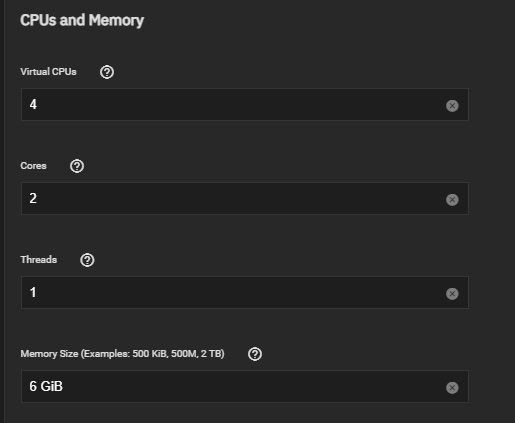Click the Threads field label
Image resolution: width=515 pixels, height=423 pixels.
[39, 260]
